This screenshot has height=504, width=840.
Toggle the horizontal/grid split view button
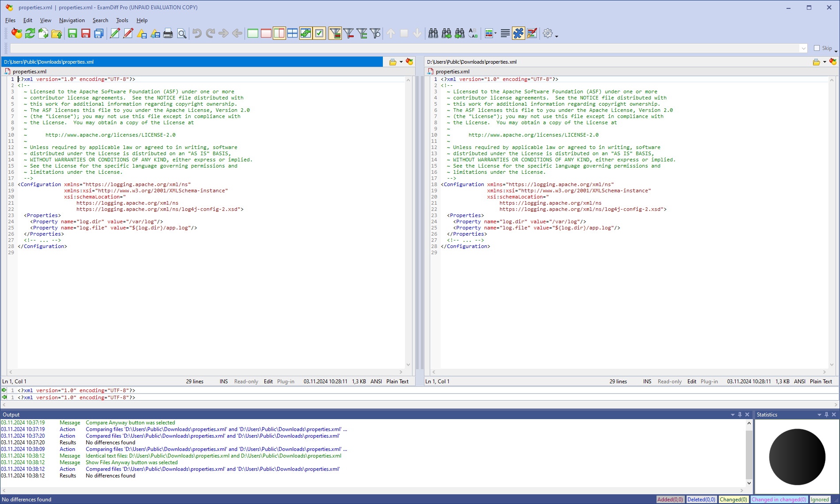pos(293,33)
